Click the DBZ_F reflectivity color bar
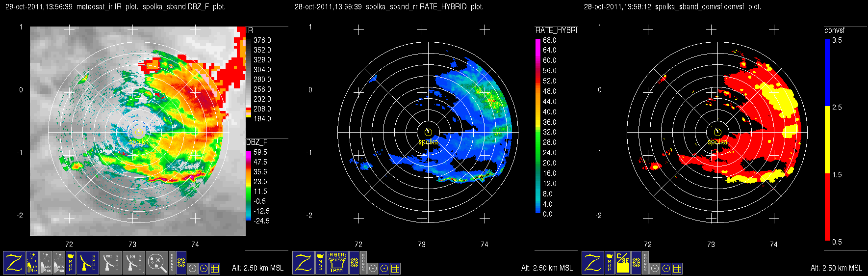 point(248,185)
